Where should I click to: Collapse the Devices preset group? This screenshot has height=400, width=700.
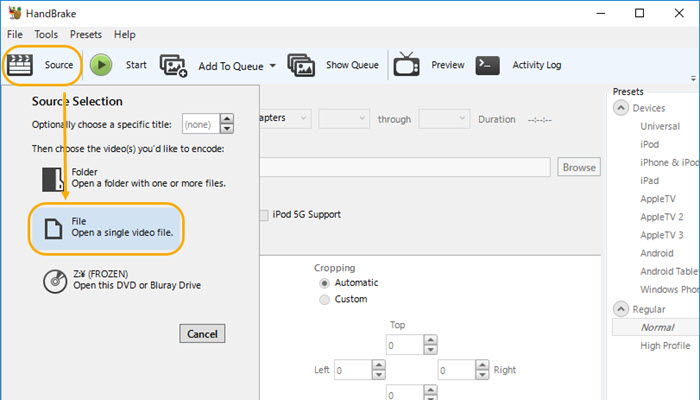coord(621,108)
